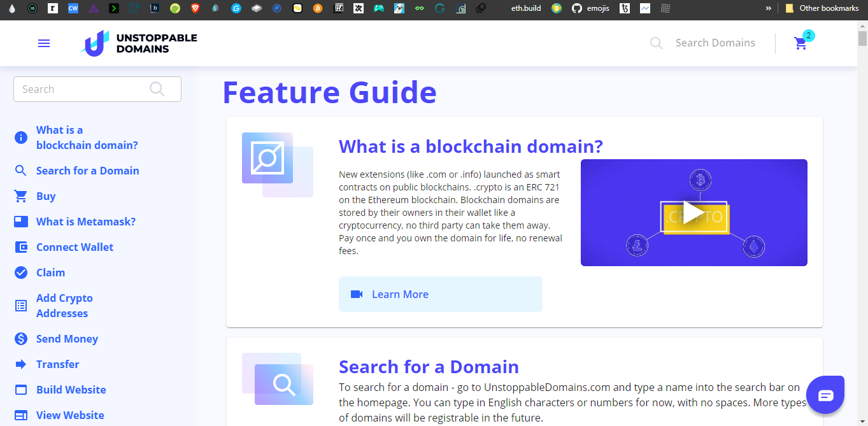Click the page vertical scrollbar thumb
868x426 pixels.
[x=862, y=39]
